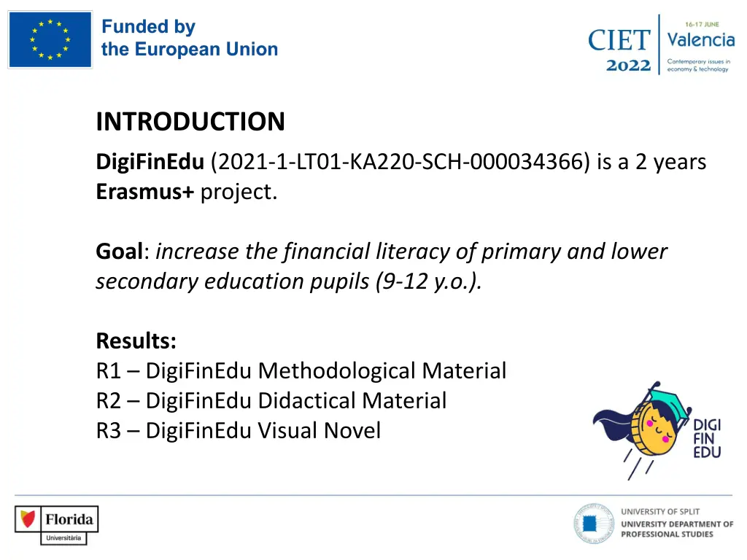
Task: Click the 16-17 JUNE date label
Action: pyautogui.click(x=703, y=24)
